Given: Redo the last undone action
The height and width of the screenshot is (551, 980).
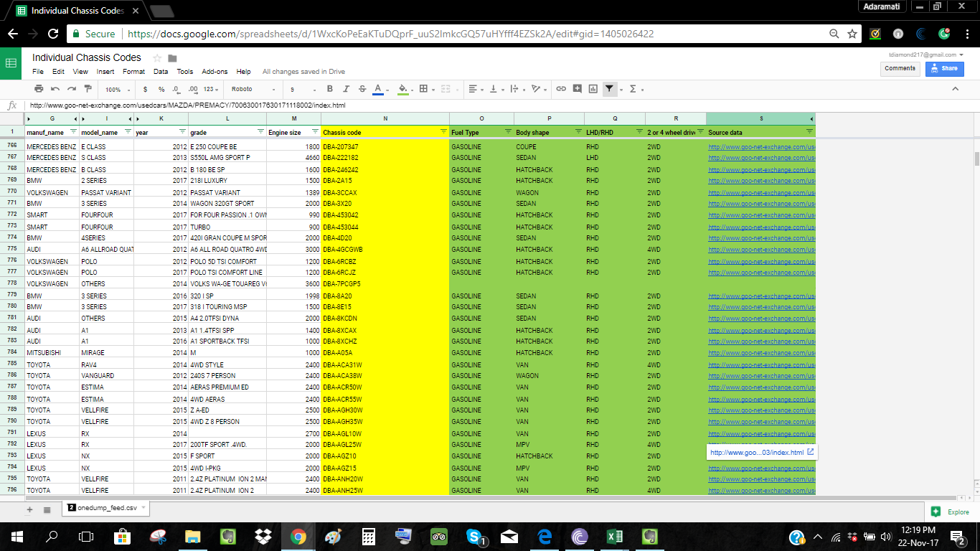Looking at the screenshot, I should click(x=72, y=89).
